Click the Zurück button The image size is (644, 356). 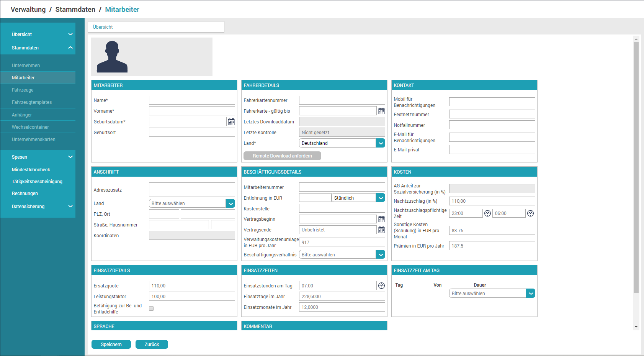click(152, 344)
